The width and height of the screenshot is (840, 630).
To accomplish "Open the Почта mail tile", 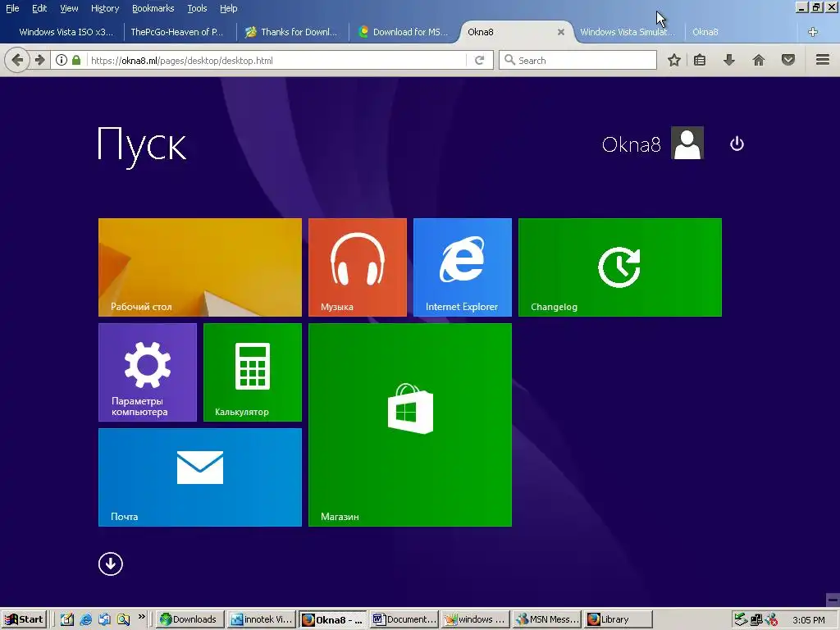I will pyautogui.click(x=200, y=477).
